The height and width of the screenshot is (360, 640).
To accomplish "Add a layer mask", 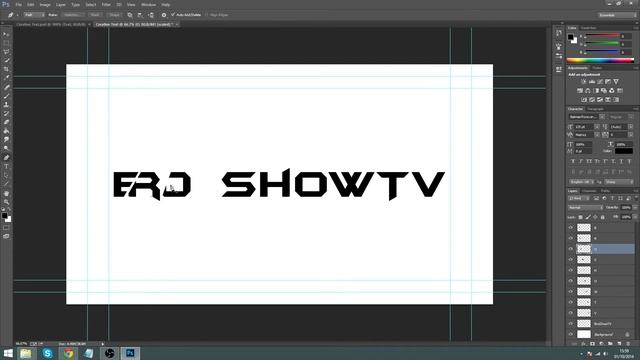I will click(x=592, y=344).
